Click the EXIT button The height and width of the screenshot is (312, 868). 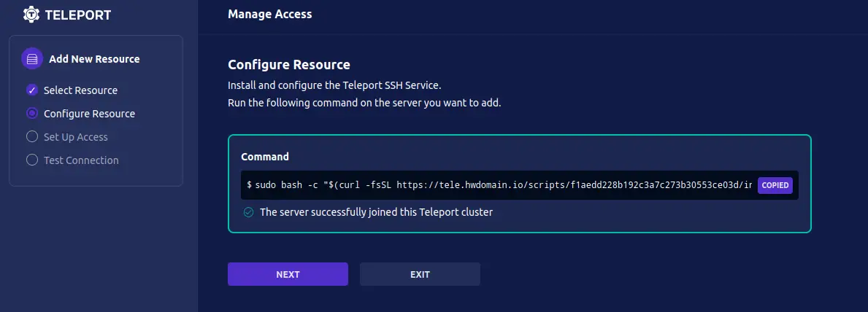420,274
